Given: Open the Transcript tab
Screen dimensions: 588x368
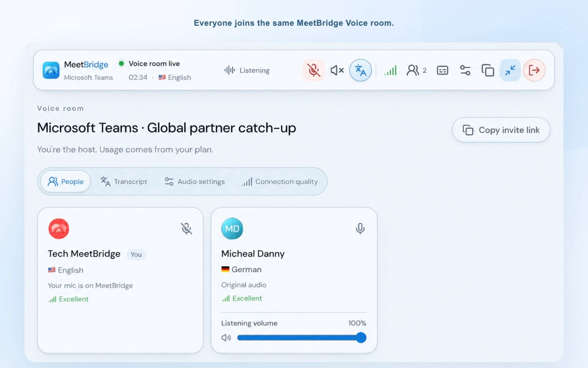Looking at the screenshot, I should click(123, 181).
